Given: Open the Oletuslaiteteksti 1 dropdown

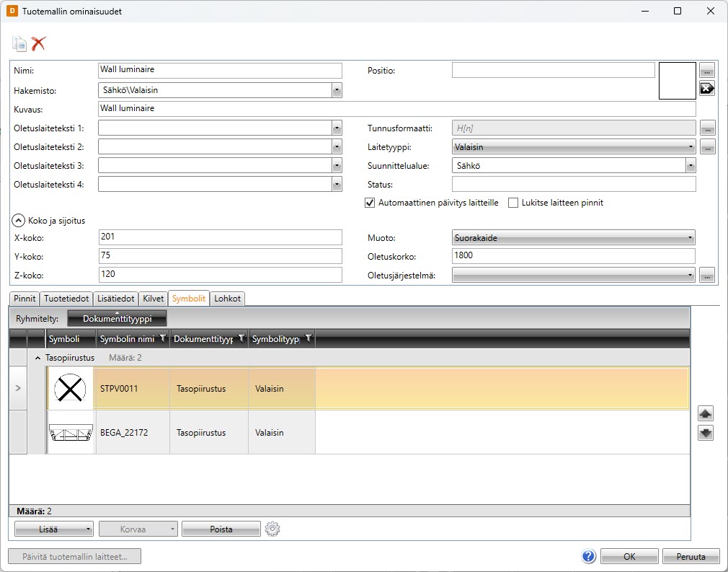Looking at the screenshot, I should tap(337, 128).
